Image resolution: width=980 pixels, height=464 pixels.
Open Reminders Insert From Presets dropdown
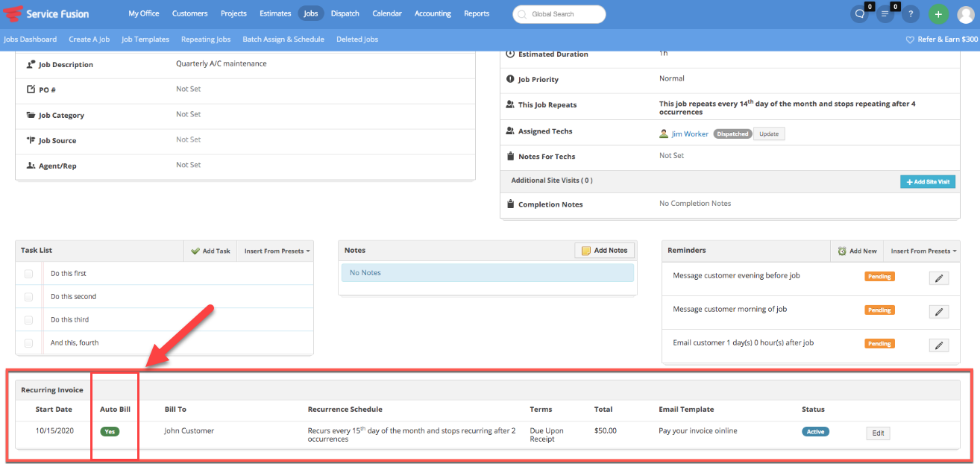(x=923, y=251)
